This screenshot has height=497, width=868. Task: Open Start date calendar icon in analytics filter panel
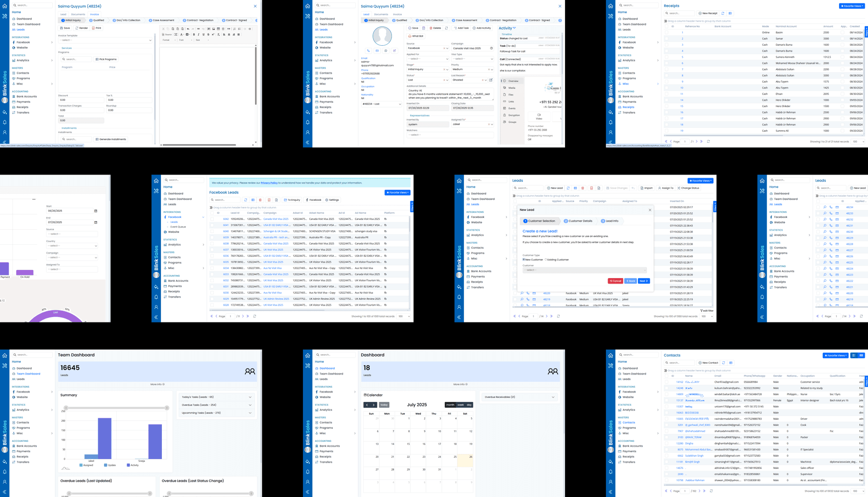coord(96,211)
